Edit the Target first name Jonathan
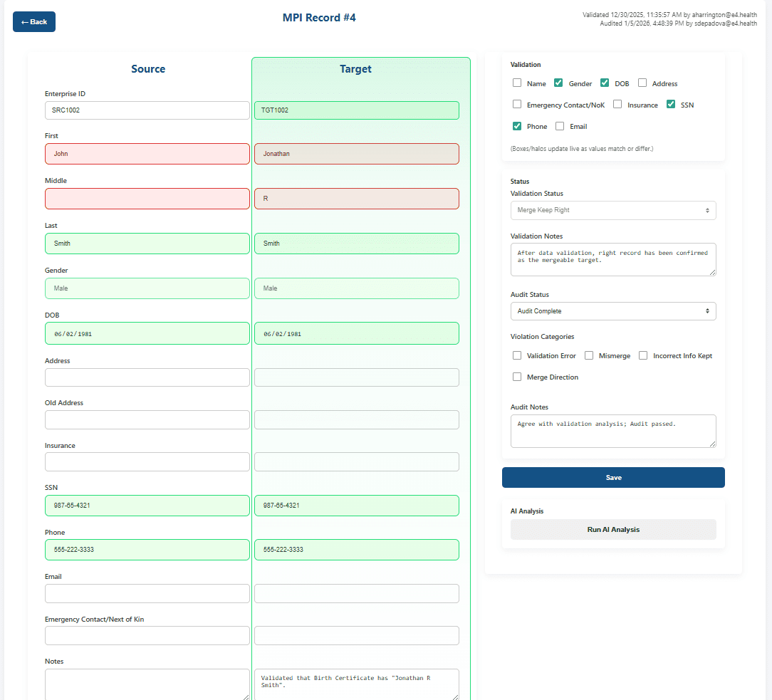 [357, 154]
